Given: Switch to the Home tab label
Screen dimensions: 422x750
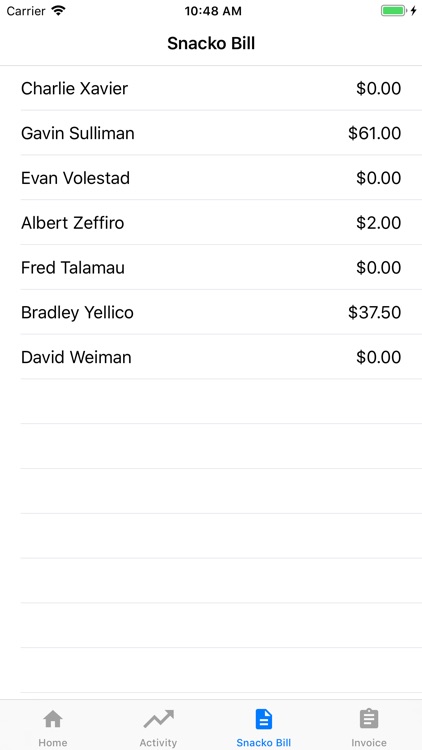Looking at the screenshot, I should click(x=53, y=742).
